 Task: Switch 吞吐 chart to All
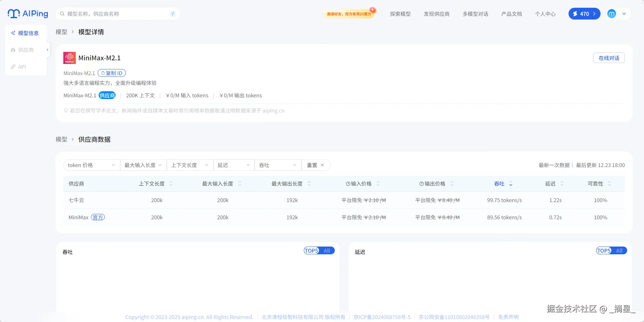point(327,251)
